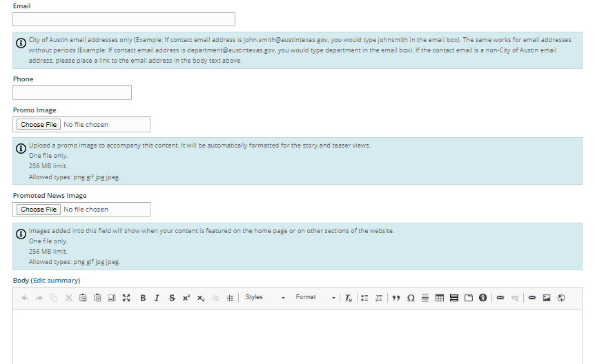Maximize the editor with the fullscreen icon
615x364 pixels.
pyautogui.click(x=126, y=299)
